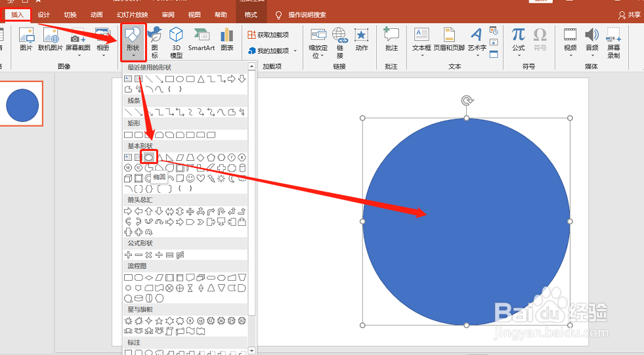Open the 动画 tab
The image size is (644, 355).
[97, 15]
